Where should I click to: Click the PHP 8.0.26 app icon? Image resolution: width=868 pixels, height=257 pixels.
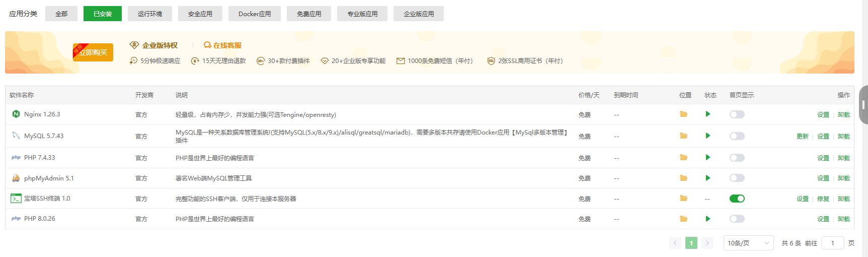(16, 219)
